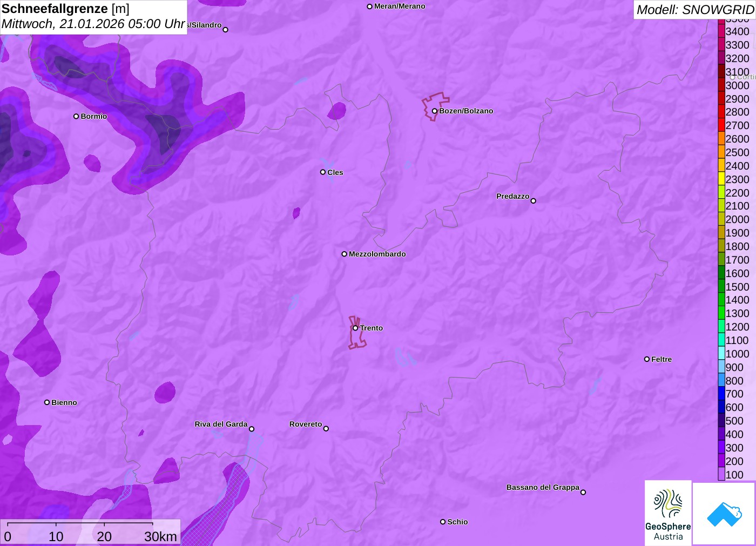
Task: Click the Rovereto location marker
Action: (x=326, y=429)
